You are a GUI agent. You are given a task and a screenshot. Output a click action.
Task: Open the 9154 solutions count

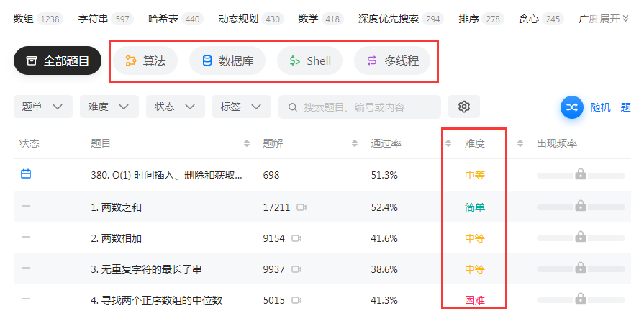[274, 238]
